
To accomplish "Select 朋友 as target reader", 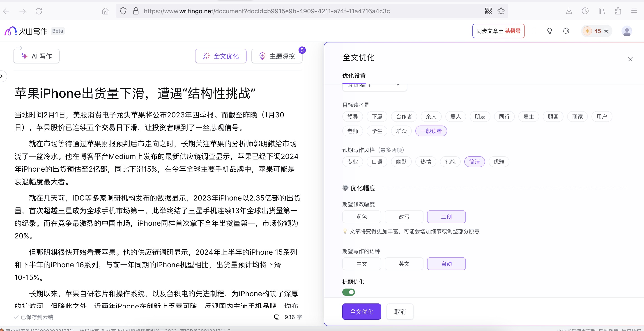I will pos(480,117).
